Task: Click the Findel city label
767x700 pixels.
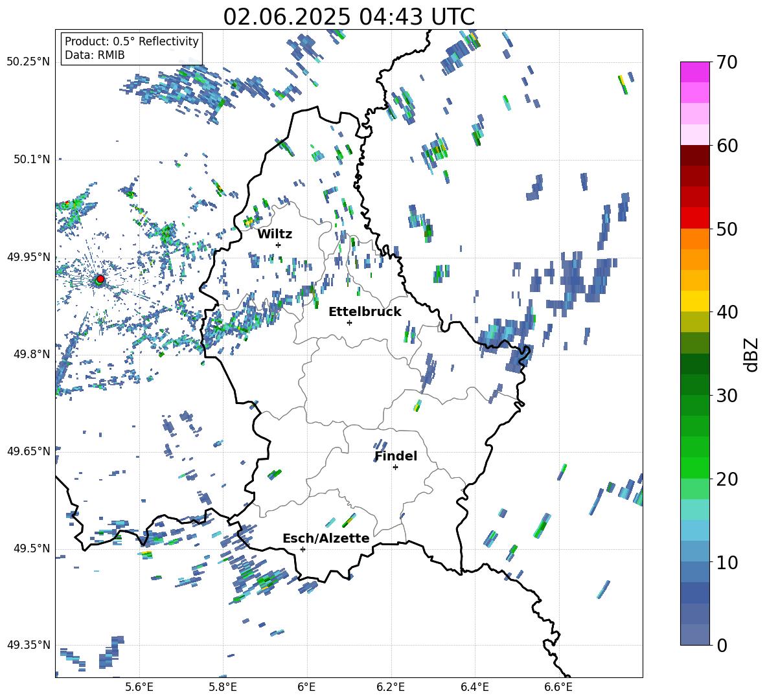Action: [x=396, y=456]
